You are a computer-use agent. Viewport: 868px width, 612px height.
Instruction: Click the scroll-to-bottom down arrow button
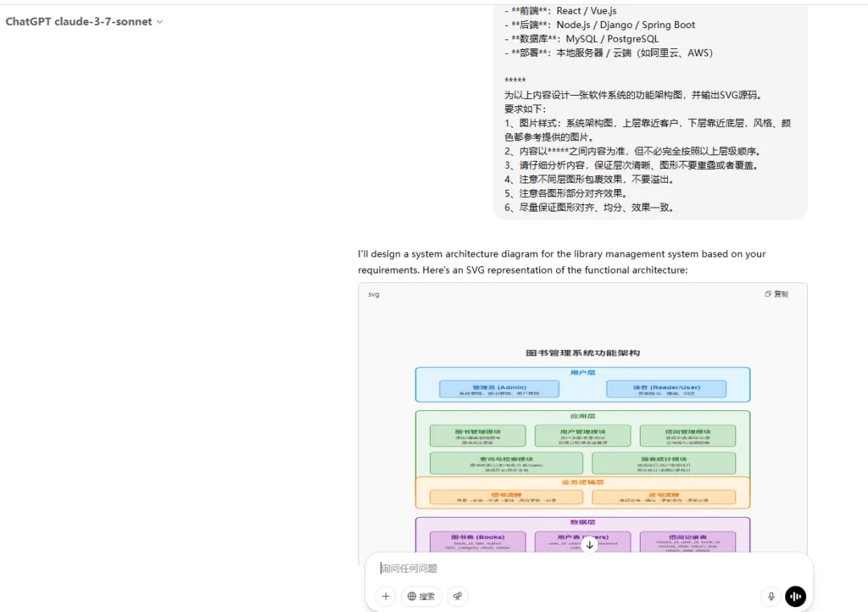[x=590, y=545]
